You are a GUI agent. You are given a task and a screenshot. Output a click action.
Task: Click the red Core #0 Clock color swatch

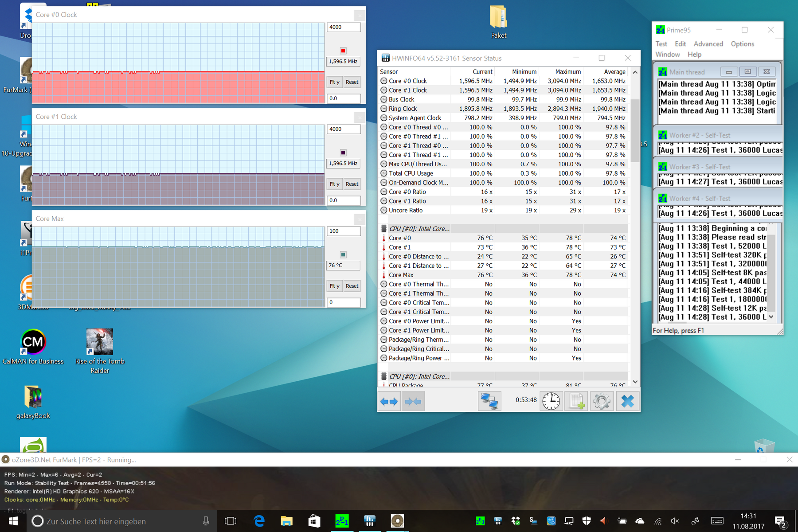pyautogui.click(x=343, y=51)
